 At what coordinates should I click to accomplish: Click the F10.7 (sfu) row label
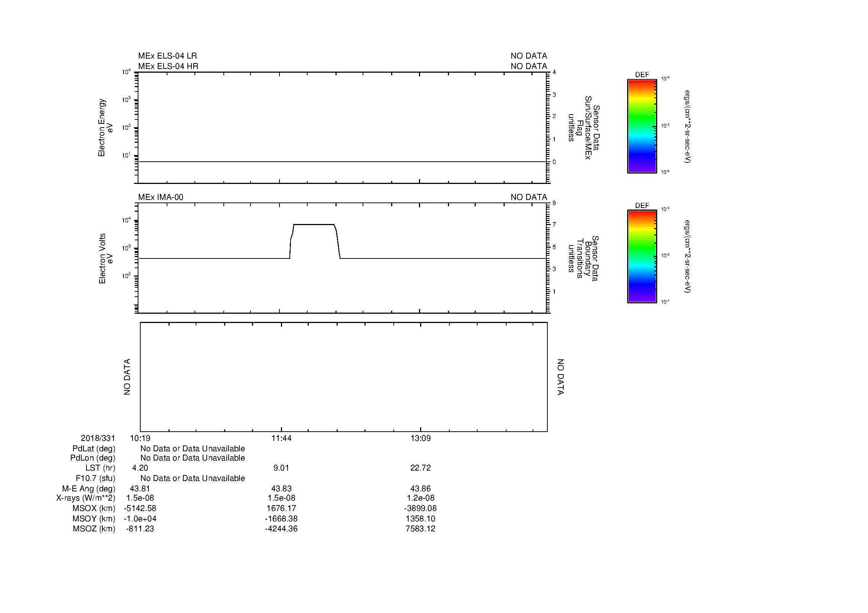95,478
